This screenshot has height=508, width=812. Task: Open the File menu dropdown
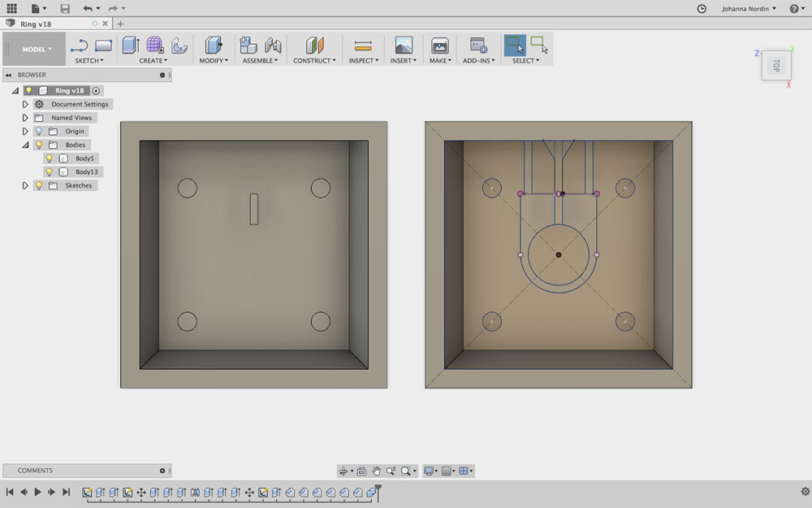38,8
